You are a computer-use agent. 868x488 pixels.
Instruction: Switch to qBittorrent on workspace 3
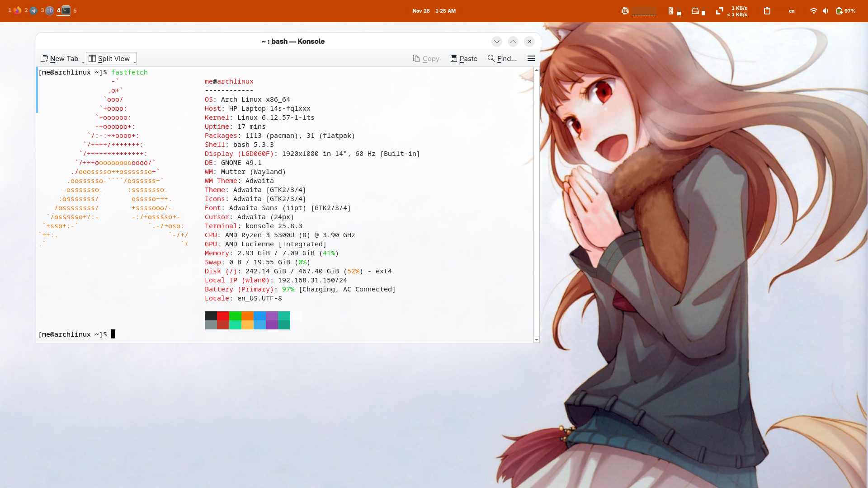coord(50,10)
